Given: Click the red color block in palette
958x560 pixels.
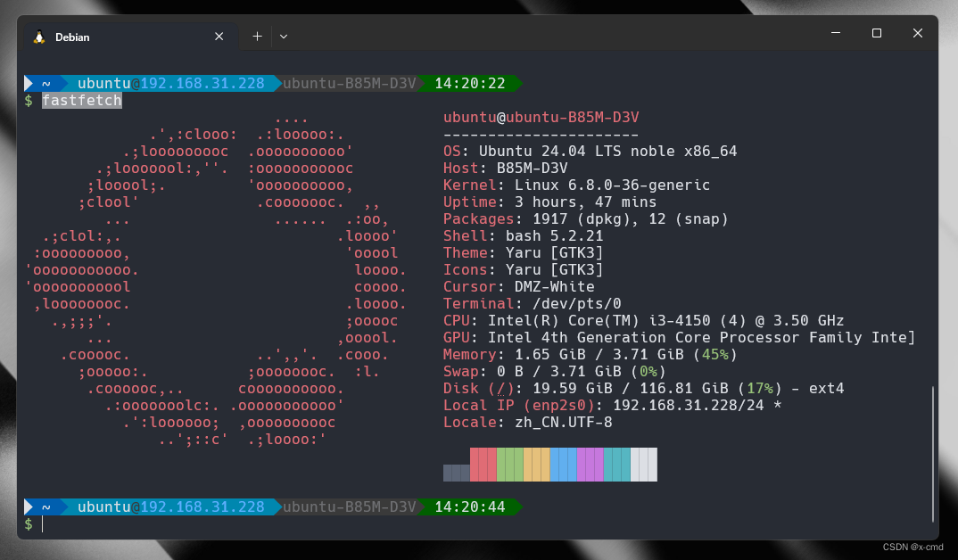Looking at the screenshot, I should (483, 465).
